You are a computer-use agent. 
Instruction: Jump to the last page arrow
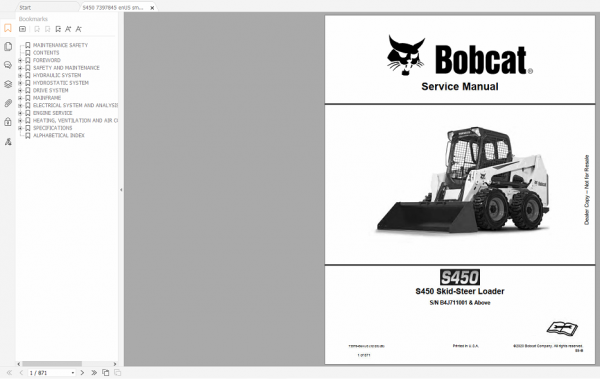coord(94,372)
